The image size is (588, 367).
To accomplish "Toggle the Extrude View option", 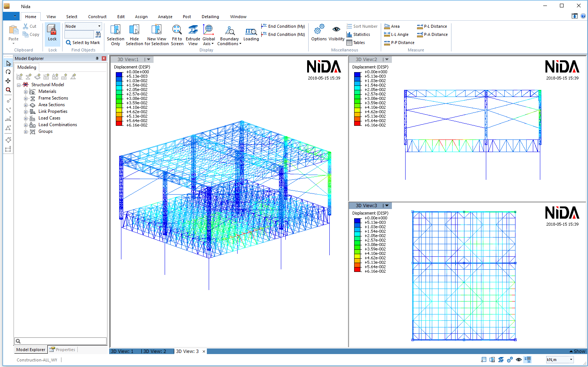I will pyautogui.click(x=193, y=35).
